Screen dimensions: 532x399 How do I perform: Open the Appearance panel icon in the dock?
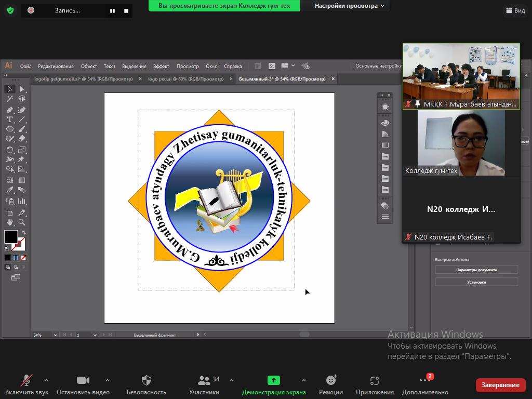[x=385, y=107]
